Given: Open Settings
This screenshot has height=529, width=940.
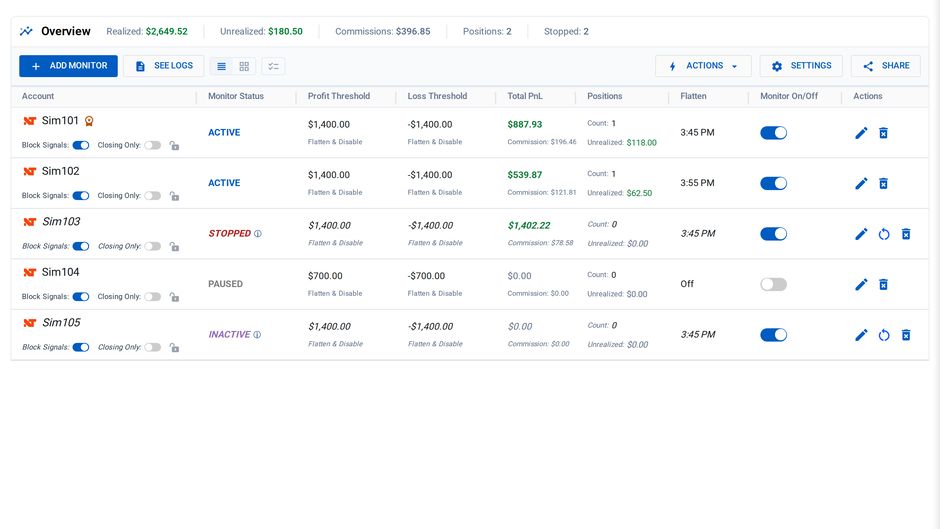Looking at the screenshot, I should pos(801,66).
